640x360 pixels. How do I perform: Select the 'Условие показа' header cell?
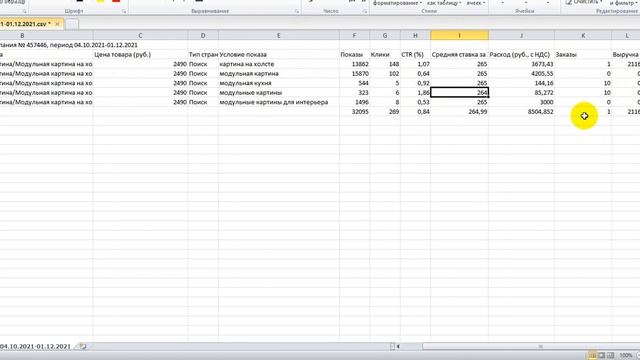[279, 55]
